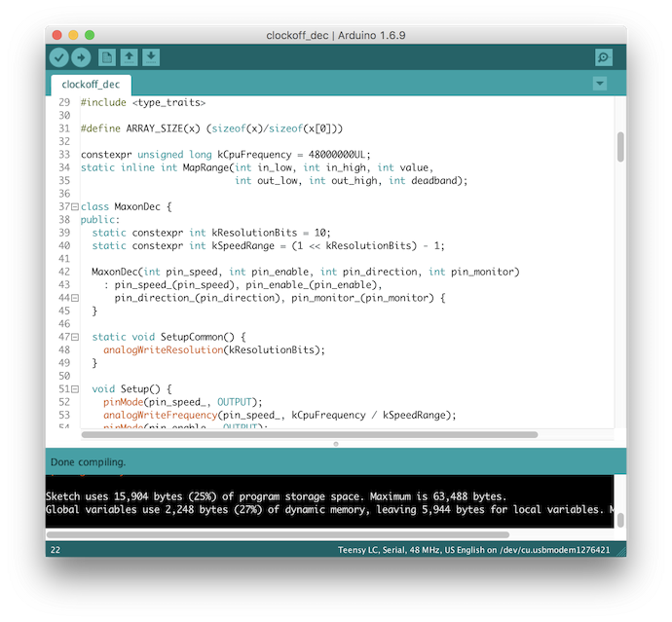Collapse the SetupCommon fold at line 47
This screenshot has height=622, width=672.
coord(75,337)
